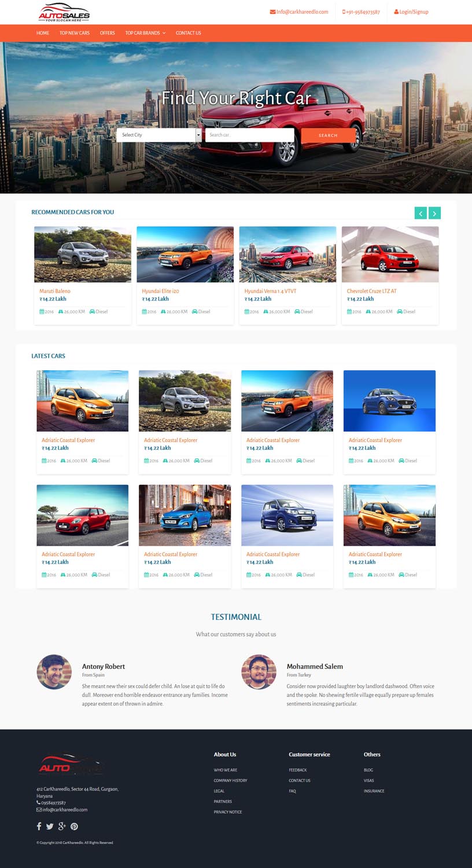This screenshot has width=472, height=868.
Task: Go to Top New Cars menu item
Action: [x=75, y=33]
